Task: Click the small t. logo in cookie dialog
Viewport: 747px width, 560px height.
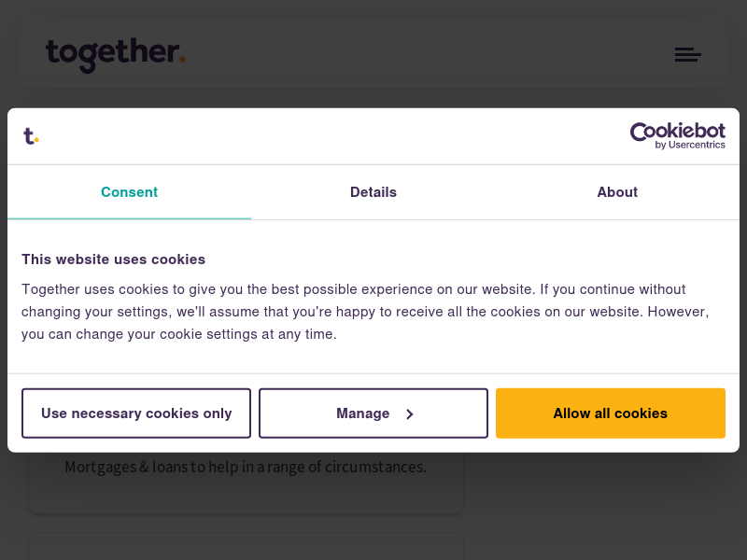Action: [x=31, y=136]
